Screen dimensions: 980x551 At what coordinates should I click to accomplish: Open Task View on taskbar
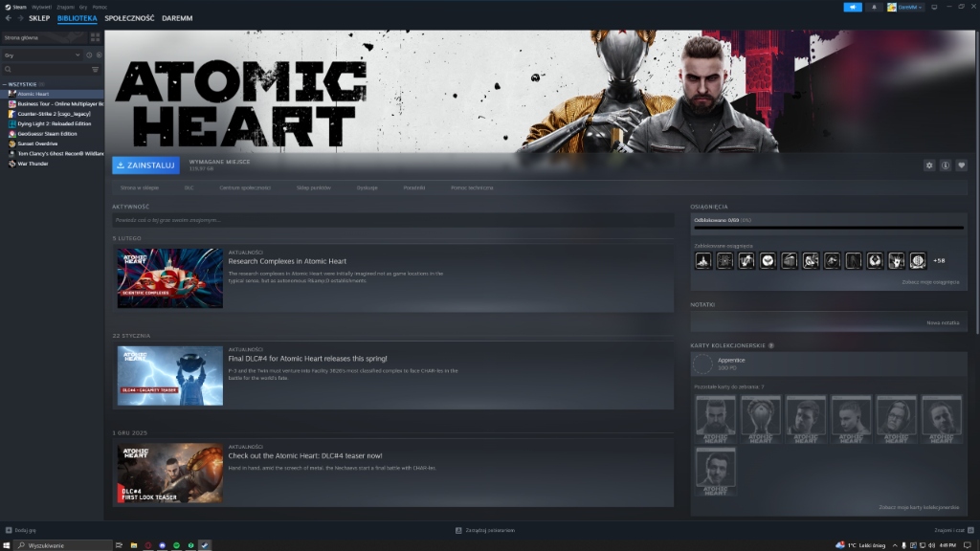coord(119,545)
